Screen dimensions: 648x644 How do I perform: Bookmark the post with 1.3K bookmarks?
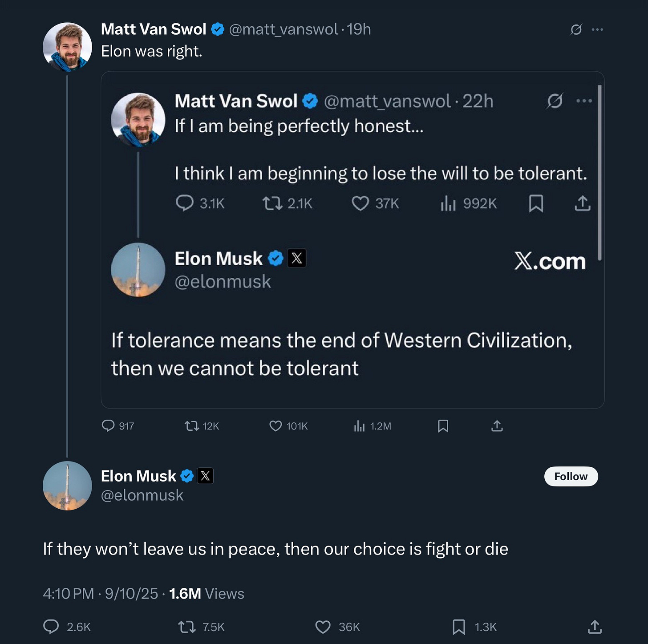click(459, 627)
